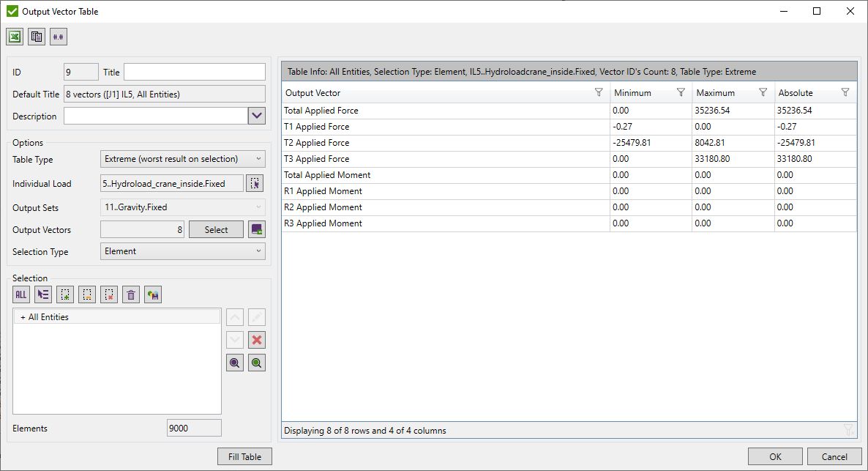Add to selection with the plus marquee icon
This screenshot has height=471, width=868.
[64, 294]
